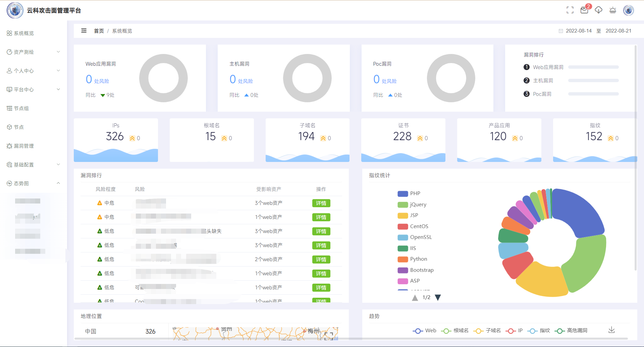
Task: Toggle the JSP legend item
Action: pyautogui.click(x=408, y=215)
